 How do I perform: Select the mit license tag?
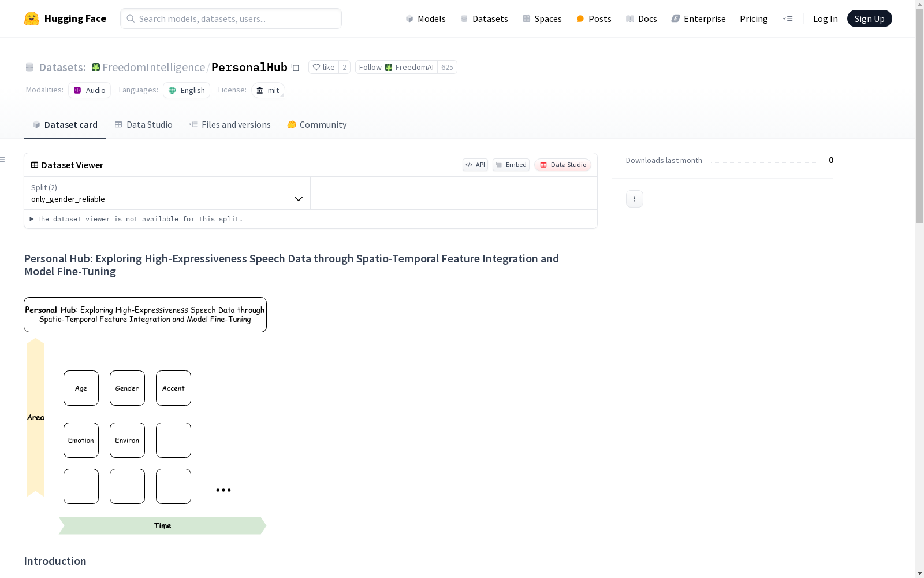268,90
